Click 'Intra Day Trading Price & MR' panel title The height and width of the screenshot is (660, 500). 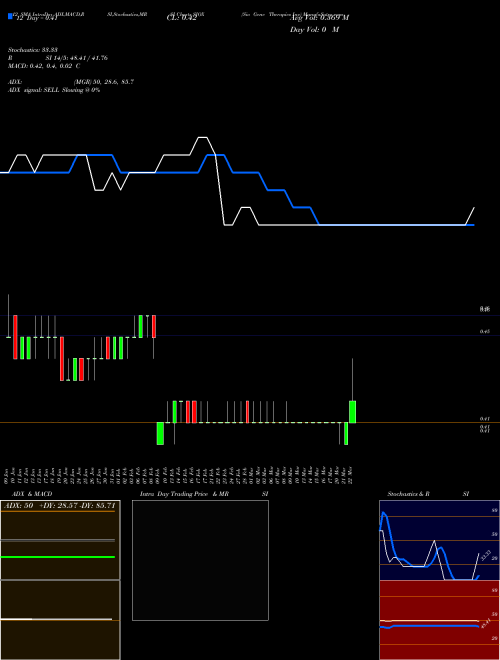184,494
